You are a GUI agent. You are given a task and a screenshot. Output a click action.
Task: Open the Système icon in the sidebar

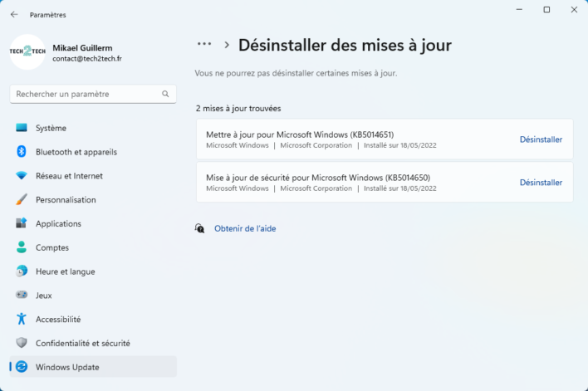[22, 128]
